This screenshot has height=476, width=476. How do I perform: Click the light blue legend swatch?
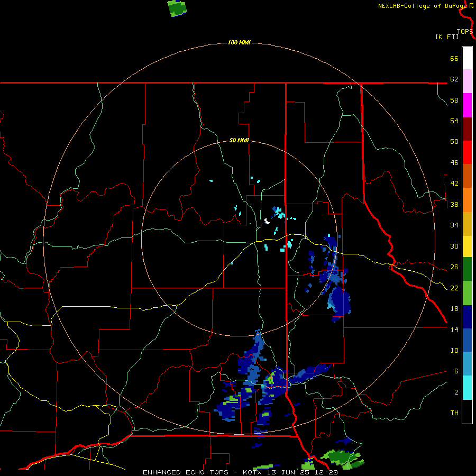(x=467, y=364)
